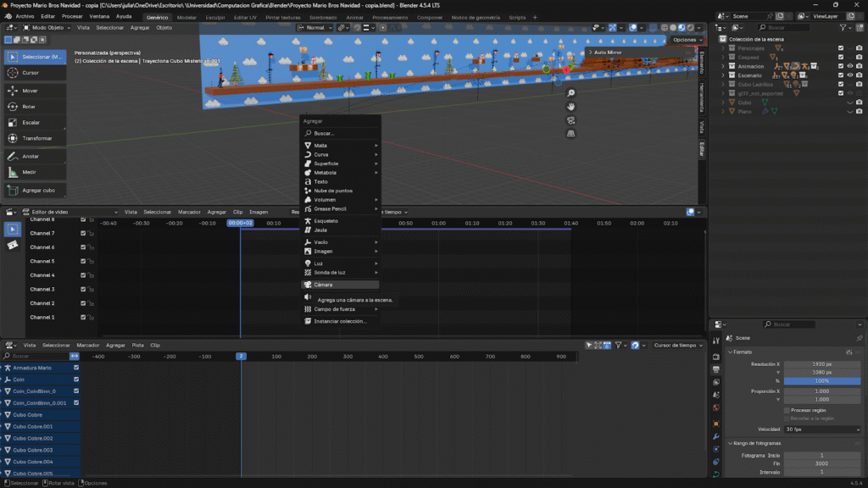The width and height of the screenshot is (868, 488).
Task: Uncheck the Personajes collection checkbox
Action: [841, 48]
